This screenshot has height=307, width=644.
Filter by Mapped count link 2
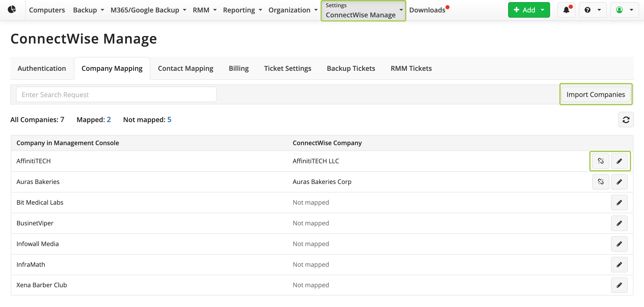coord(109,120)
